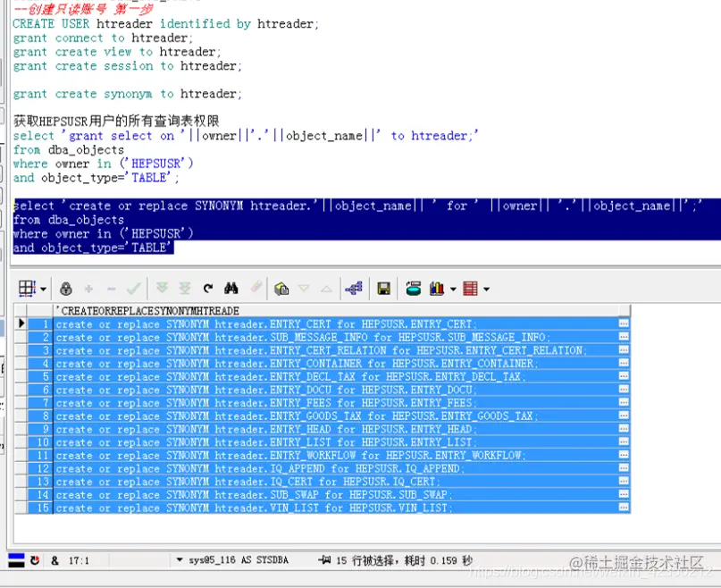This screenshot has width=721, height=588.
Task: Click the save results floppy disk icon
Action: (383, 289)
